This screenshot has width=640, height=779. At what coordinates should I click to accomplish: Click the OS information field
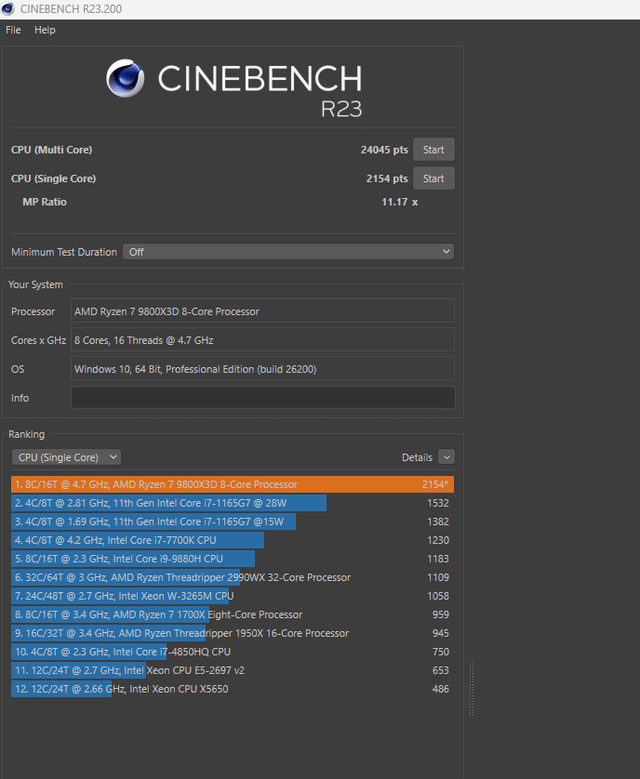tap(262, 369)
